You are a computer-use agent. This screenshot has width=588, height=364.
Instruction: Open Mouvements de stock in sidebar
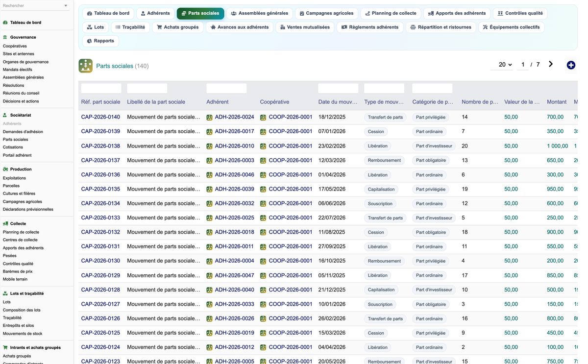tap(23, 334)
